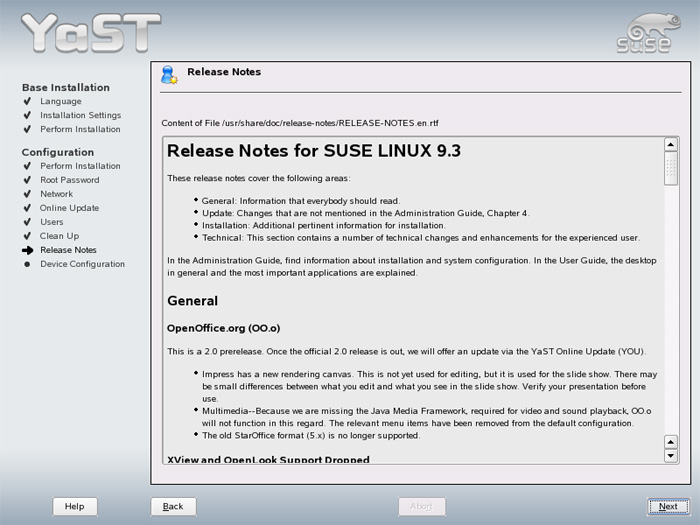Click the General section heading

(x=192, y=301)
